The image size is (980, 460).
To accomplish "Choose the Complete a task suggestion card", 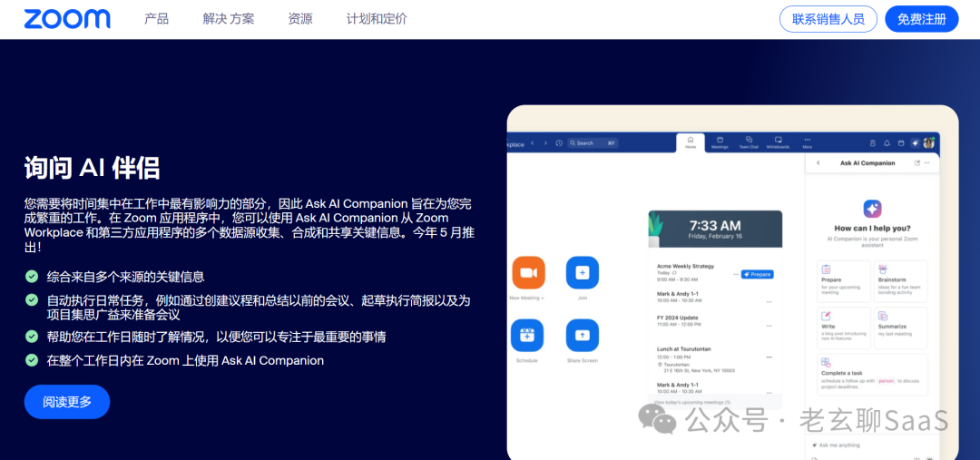I will 873,375.
